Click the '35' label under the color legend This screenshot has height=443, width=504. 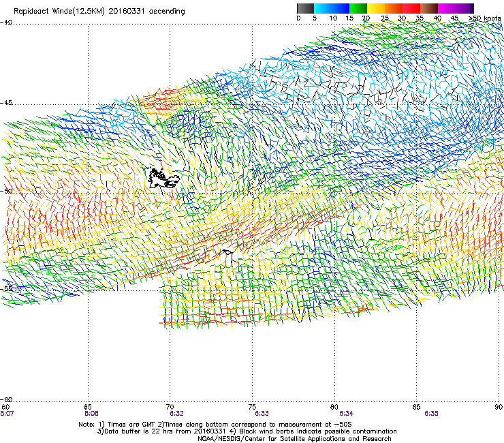coord(420,18)
